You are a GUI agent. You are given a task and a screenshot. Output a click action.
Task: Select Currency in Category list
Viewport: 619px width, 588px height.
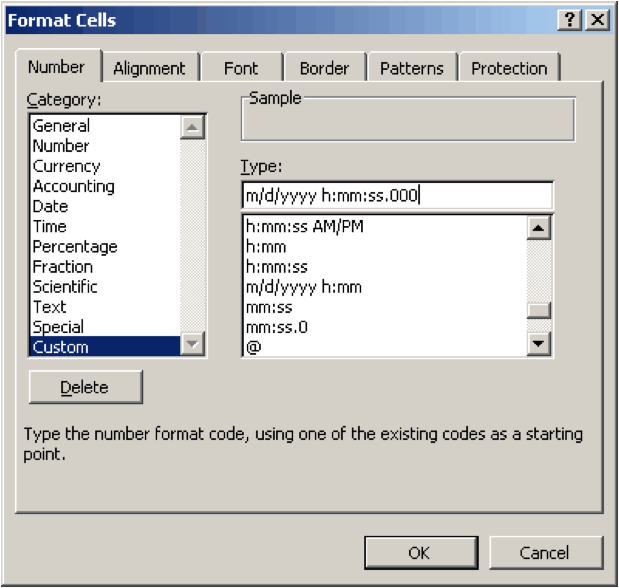66,166
